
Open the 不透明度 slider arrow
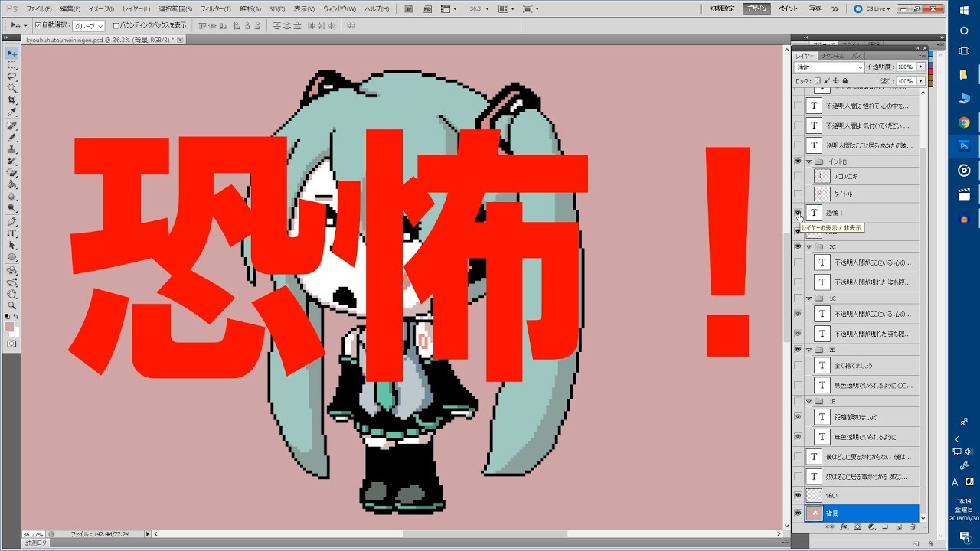[x=921, y=67]
